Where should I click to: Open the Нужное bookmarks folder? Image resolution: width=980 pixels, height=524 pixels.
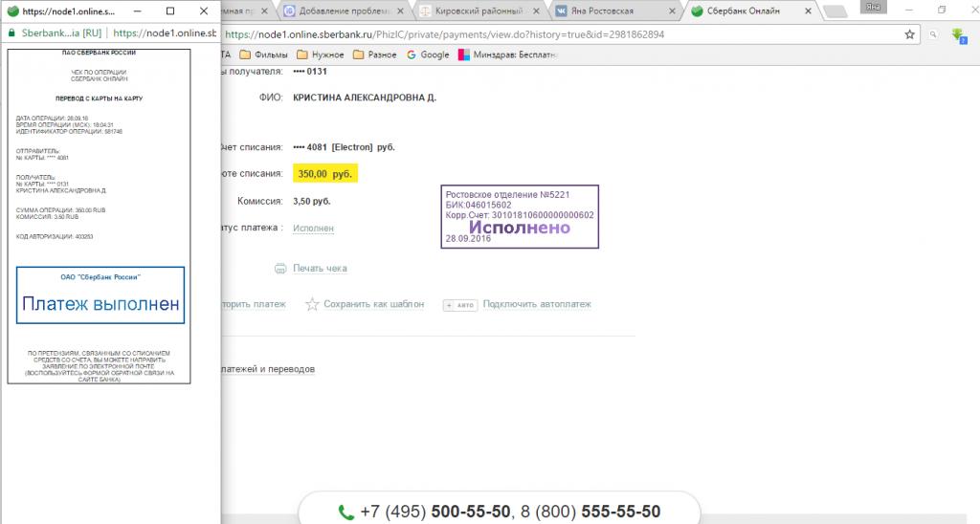321,55
